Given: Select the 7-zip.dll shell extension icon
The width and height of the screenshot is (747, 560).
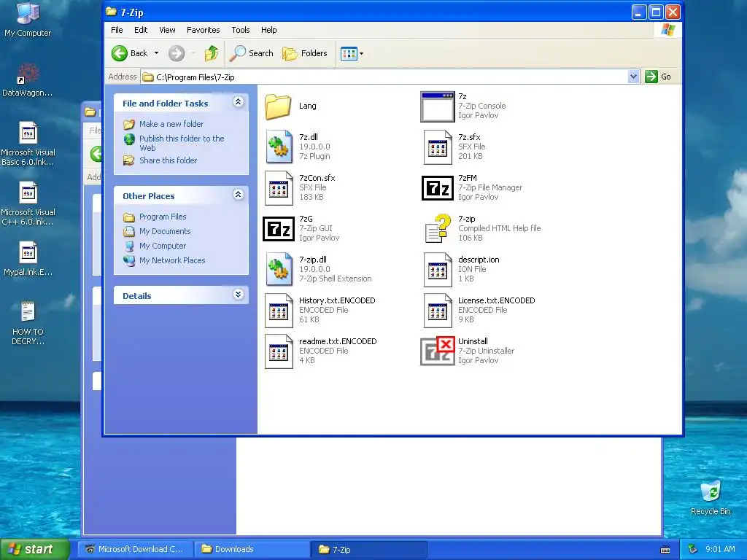Looking at the screenshot, I should pos(279,269).
